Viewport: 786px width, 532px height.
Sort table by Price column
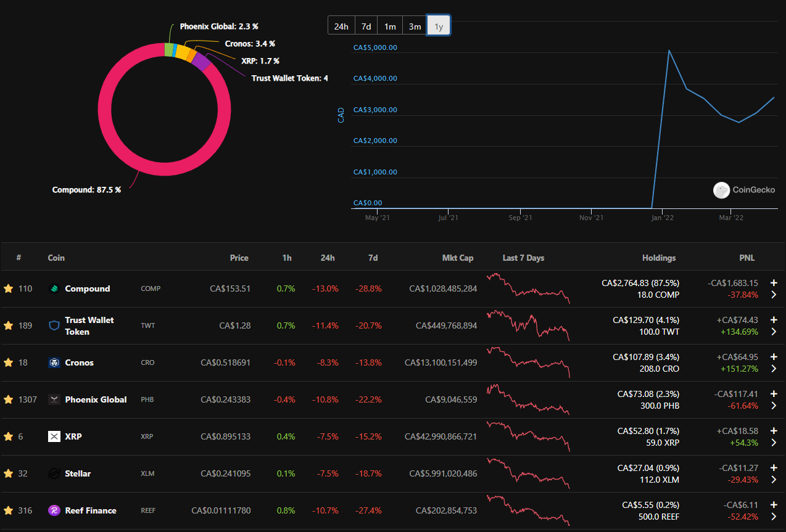point(239,258)
